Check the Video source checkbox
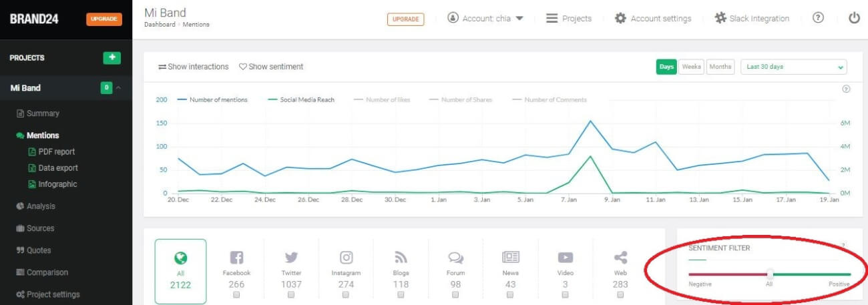 pyautogui.click(x=566, y=294)
